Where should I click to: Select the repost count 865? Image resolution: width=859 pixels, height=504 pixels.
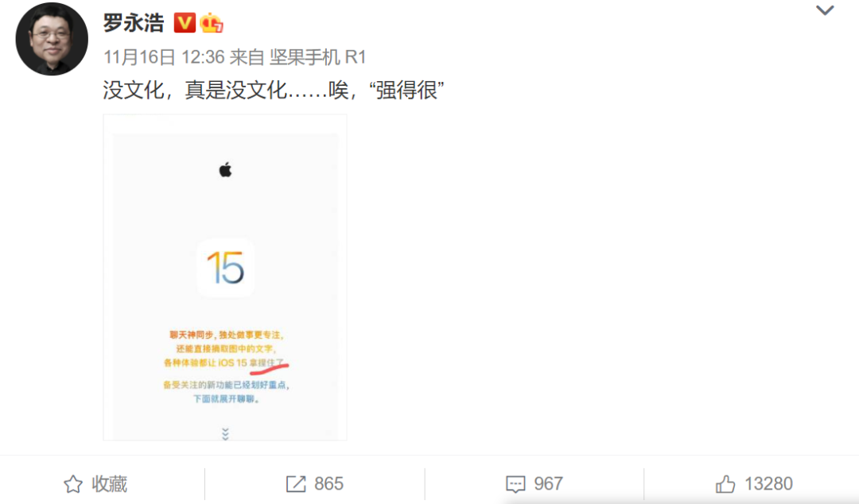[328, 484]
